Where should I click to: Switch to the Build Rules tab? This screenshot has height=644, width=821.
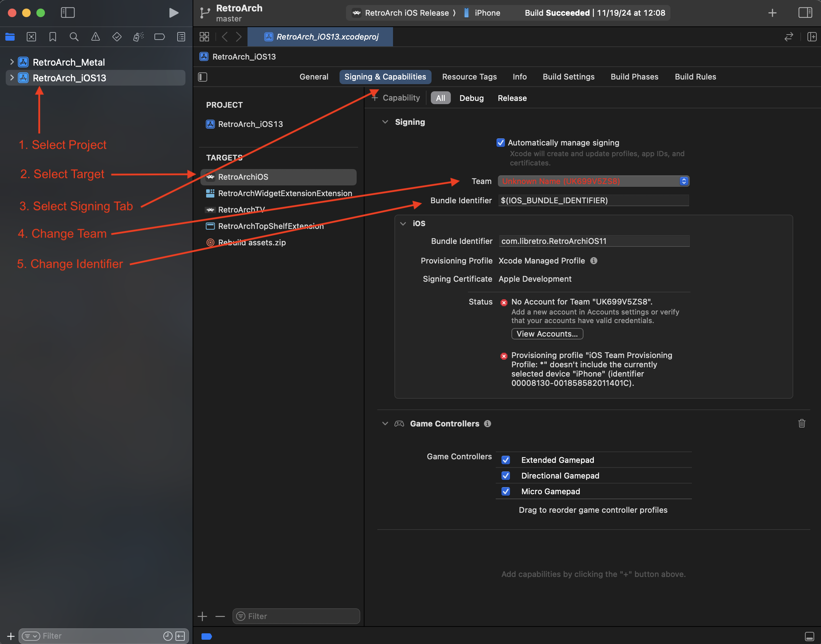click(x=695, y=77)
